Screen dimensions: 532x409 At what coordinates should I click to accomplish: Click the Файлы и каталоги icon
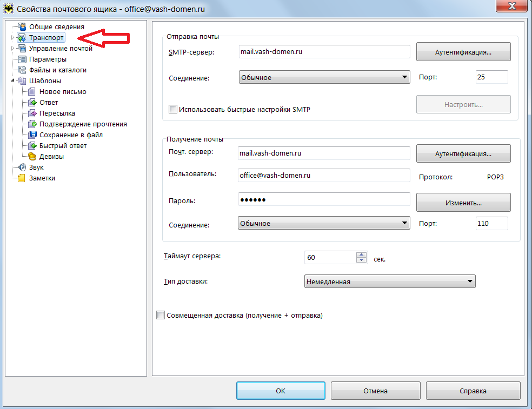coord(22,70)
